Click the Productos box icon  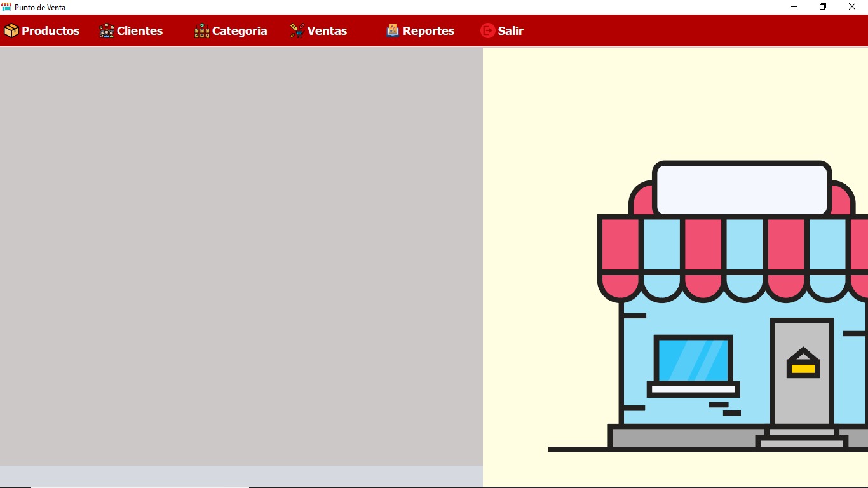(11, 30)
